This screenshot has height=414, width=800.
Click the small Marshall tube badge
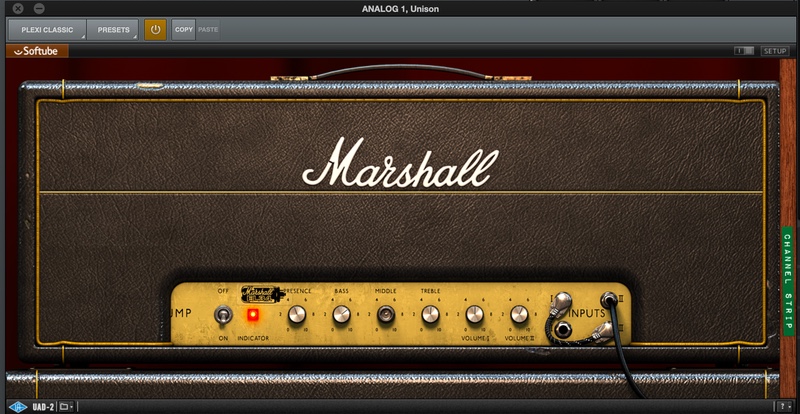tap(263, 294)
